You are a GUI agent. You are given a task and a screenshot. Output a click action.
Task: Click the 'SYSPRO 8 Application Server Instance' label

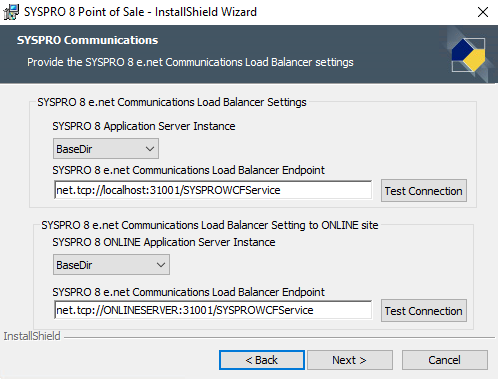tap(144, 126)
